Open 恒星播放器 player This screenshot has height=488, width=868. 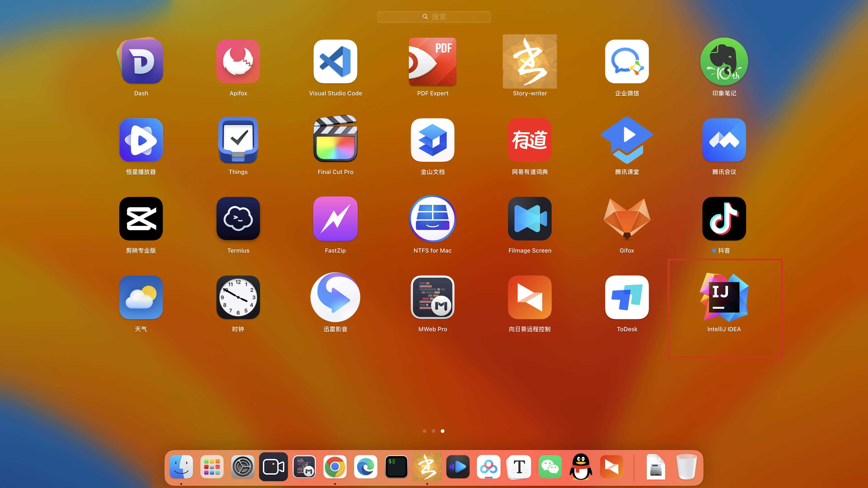click(141, 140)
